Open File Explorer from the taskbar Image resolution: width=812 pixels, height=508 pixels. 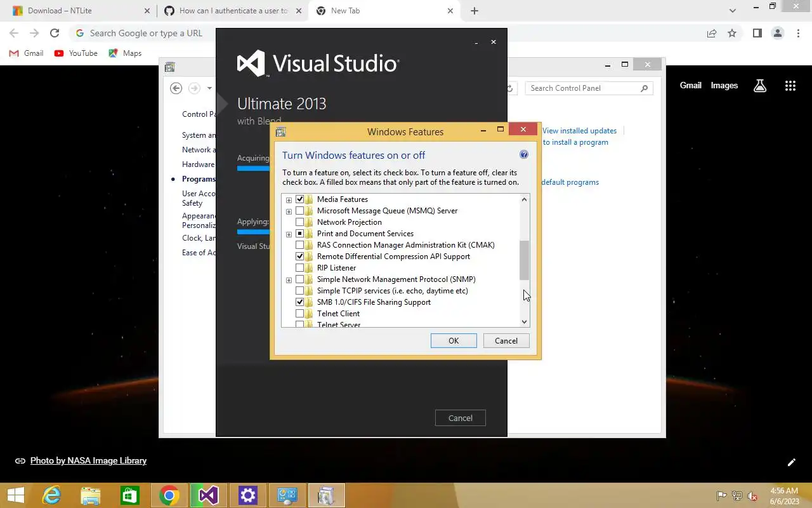[91, 495]
